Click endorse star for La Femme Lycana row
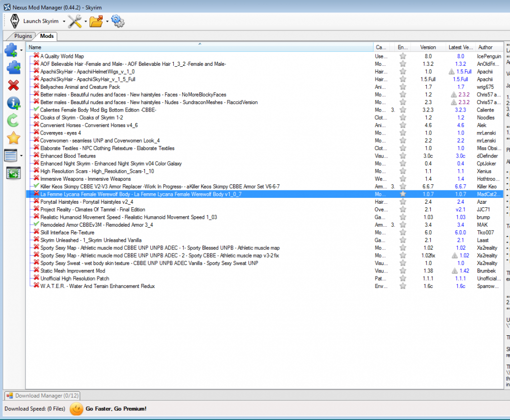The image size is (510, 420). (x=402, y=194)
